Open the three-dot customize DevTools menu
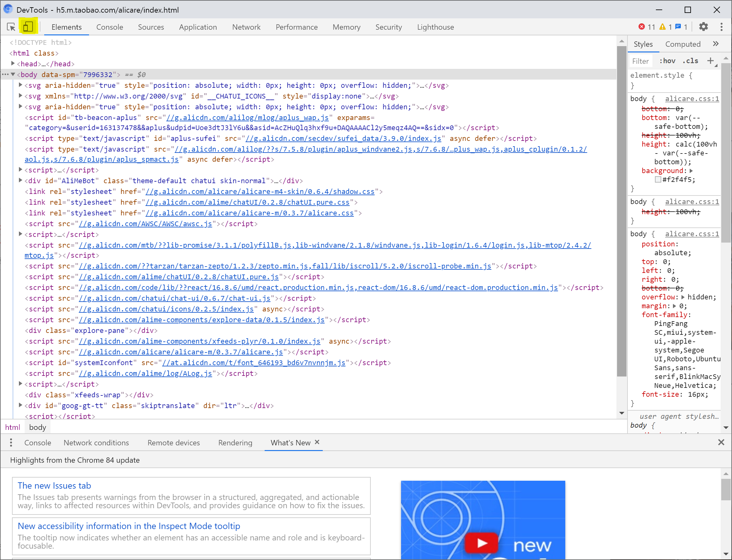This screenshot has height=560, width=732. (721, 27)
